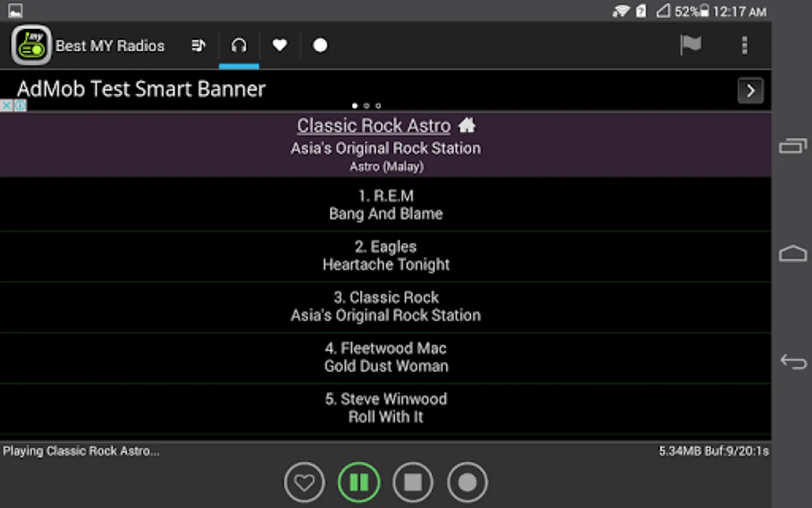Tap the Best MY Radios app logo
The image size is (812, 508).
31,45
